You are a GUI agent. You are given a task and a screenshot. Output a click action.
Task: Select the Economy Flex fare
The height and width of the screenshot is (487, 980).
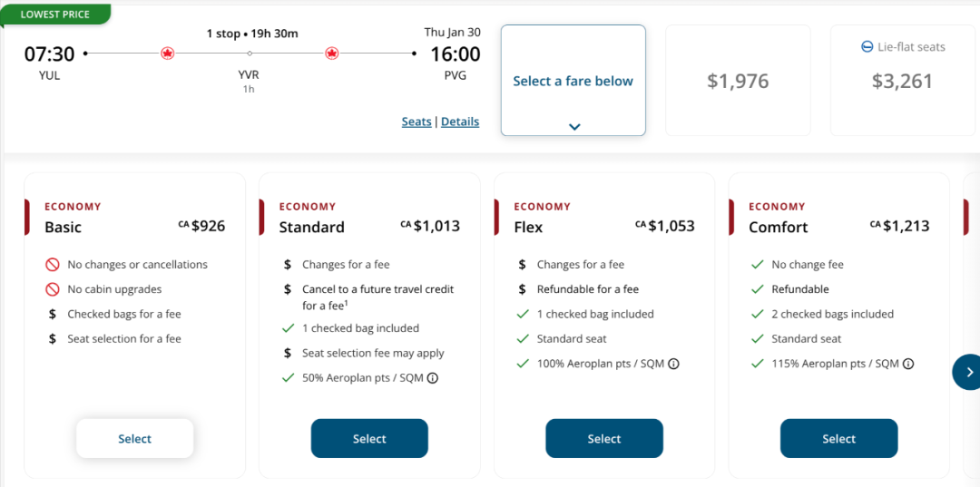point(603,439)
